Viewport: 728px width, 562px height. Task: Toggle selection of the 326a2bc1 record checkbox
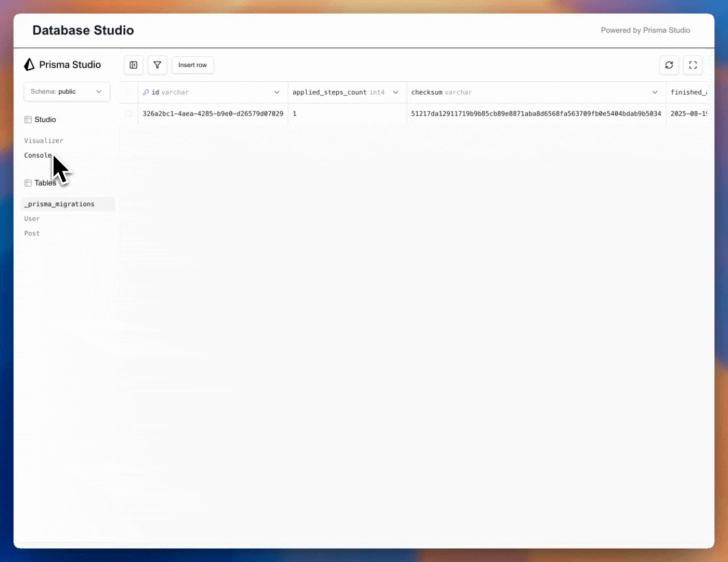(x=128, y=113)
